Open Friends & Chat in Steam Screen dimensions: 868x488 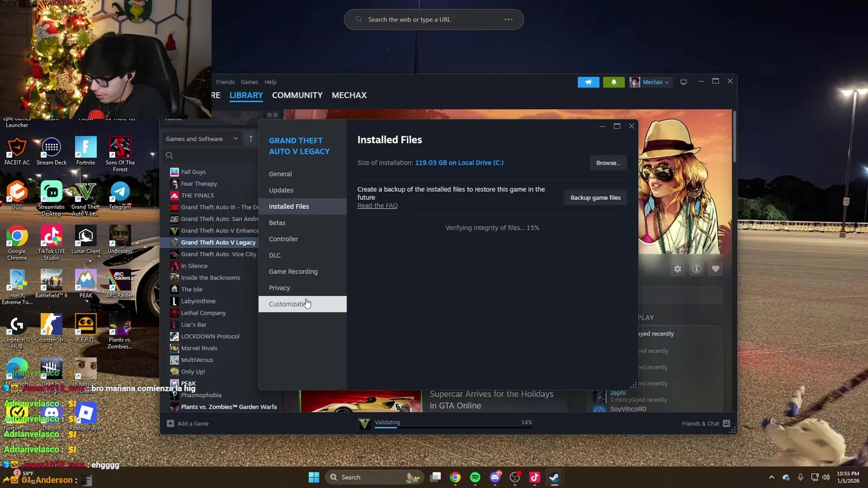click(x=705, y=424)
